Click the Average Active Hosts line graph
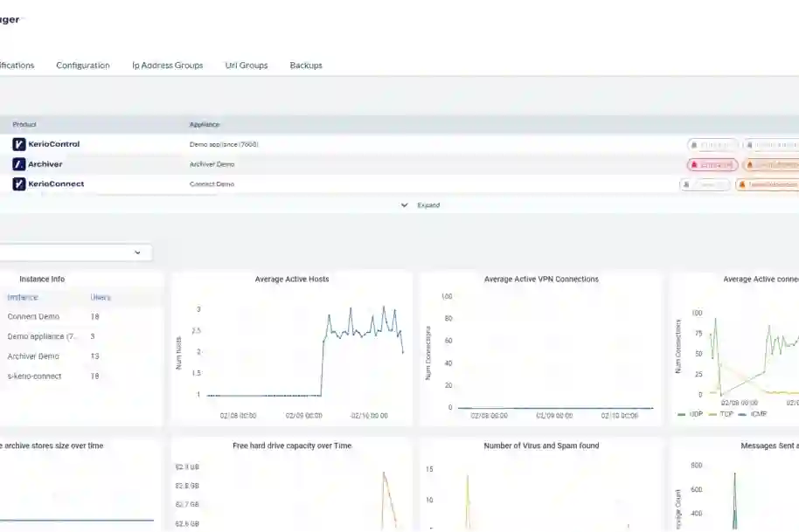 [x=306, y=351]
